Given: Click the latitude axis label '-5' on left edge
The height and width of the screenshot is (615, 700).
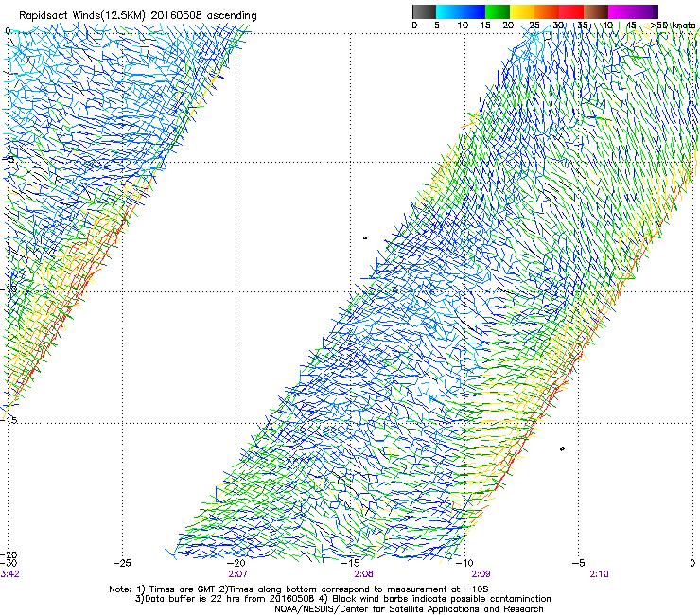Looking at the screenshot, I should click(x=9, y=159).
